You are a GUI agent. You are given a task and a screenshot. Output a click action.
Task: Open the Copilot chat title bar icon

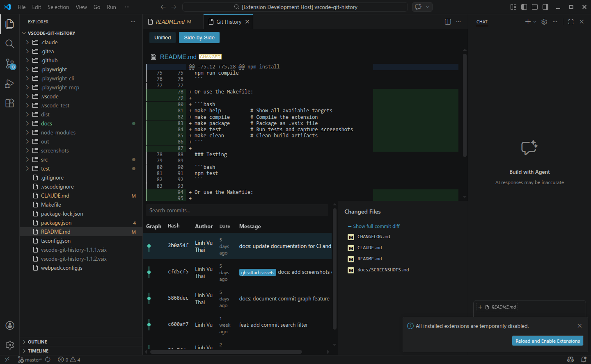pyautogui.click(x=418, y=7)
